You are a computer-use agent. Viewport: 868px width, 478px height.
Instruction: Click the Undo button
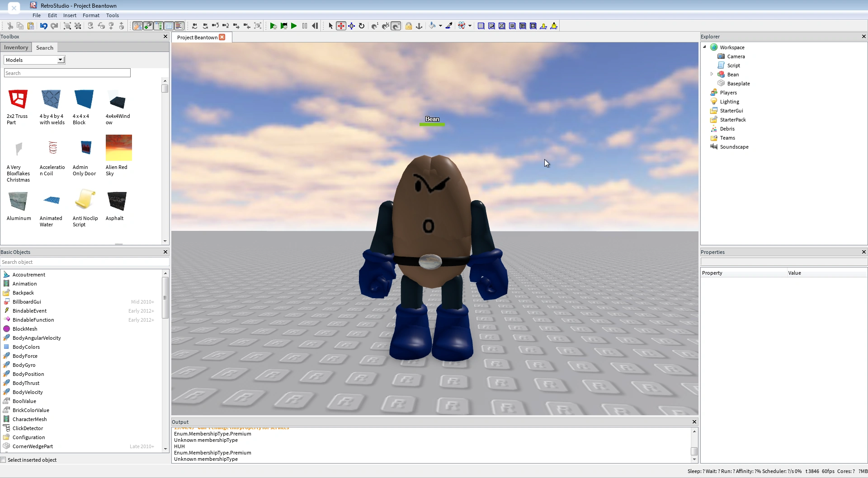43,26
